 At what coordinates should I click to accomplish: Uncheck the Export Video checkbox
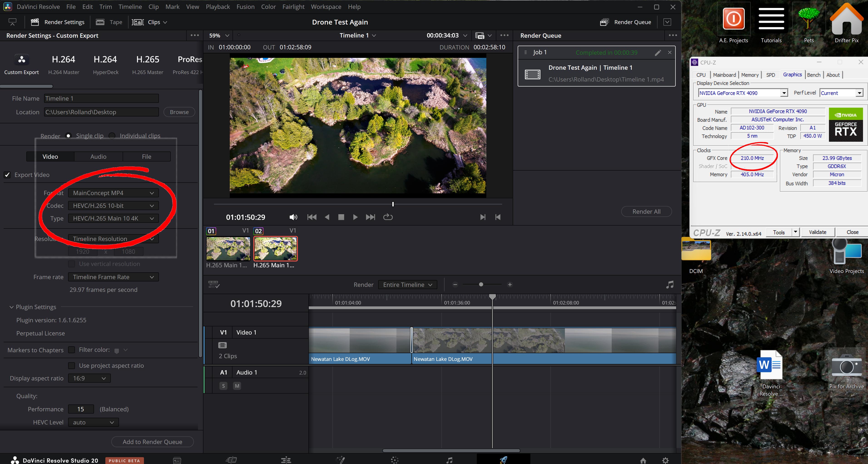(7, 175)
